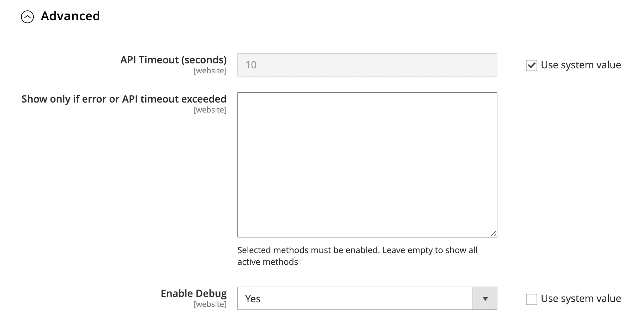Check Use system value for Enable Debug

click(x=531, y=299)
